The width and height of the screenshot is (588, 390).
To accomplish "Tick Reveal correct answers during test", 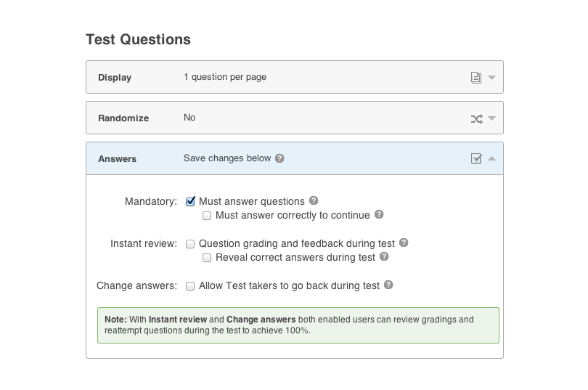I will click(x=207, y=258).
